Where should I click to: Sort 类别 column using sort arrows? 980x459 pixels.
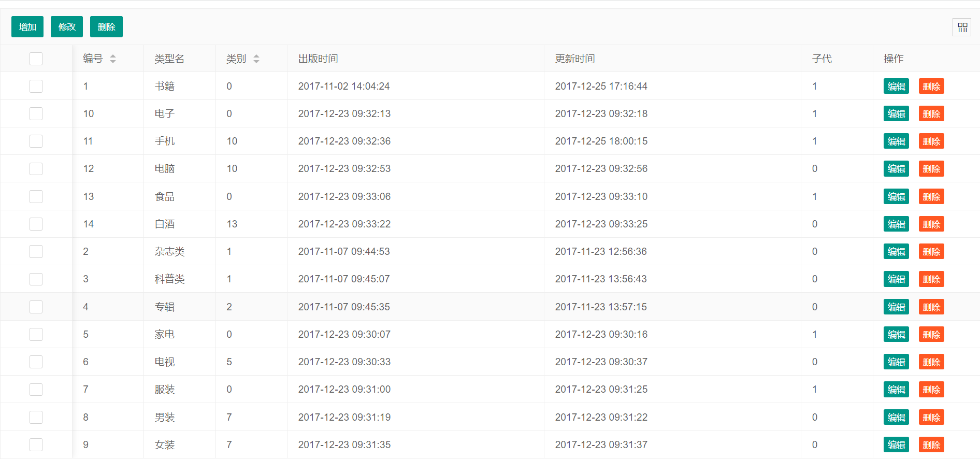(256, 59)
